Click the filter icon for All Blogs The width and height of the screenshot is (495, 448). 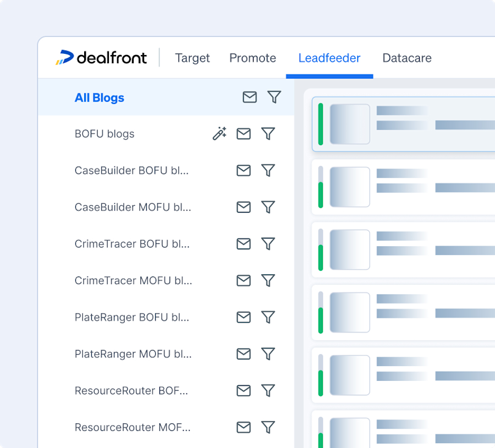(x=274, y=97)
